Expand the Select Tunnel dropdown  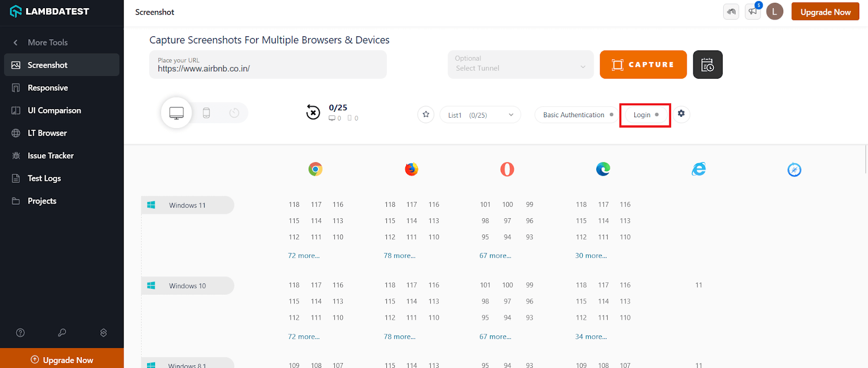coord(520,65)
